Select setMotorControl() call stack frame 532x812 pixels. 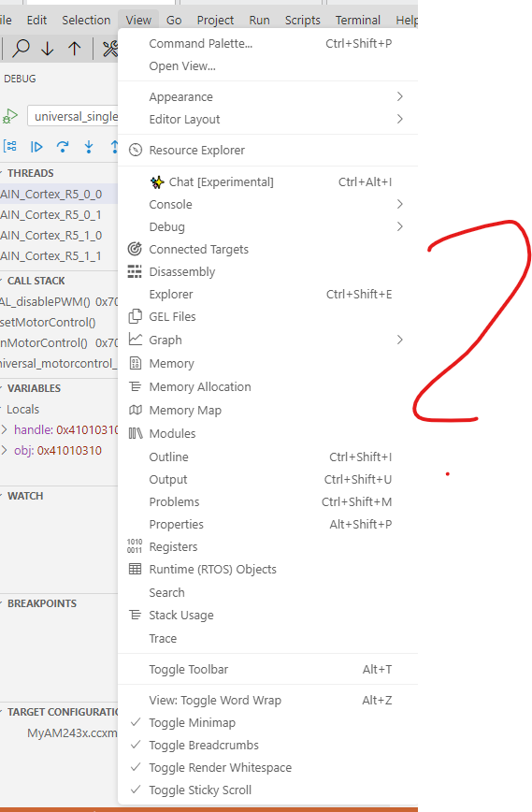(59, 322)
